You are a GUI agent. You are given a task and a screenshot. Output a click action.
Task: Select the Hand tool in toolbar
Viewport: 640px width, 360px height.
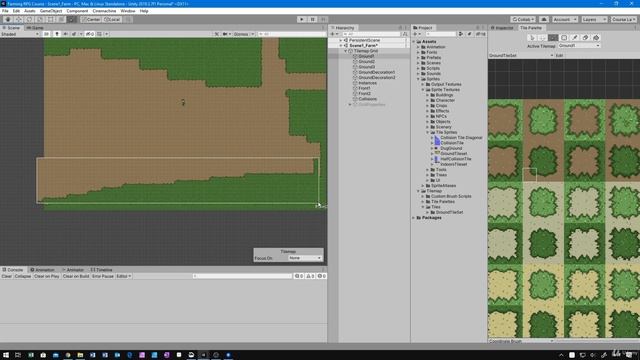[x=8, y=19]
